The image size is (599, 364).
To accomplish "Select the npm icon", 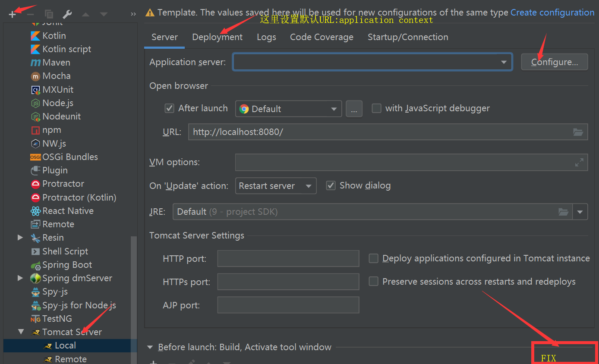I will [35, 130].
